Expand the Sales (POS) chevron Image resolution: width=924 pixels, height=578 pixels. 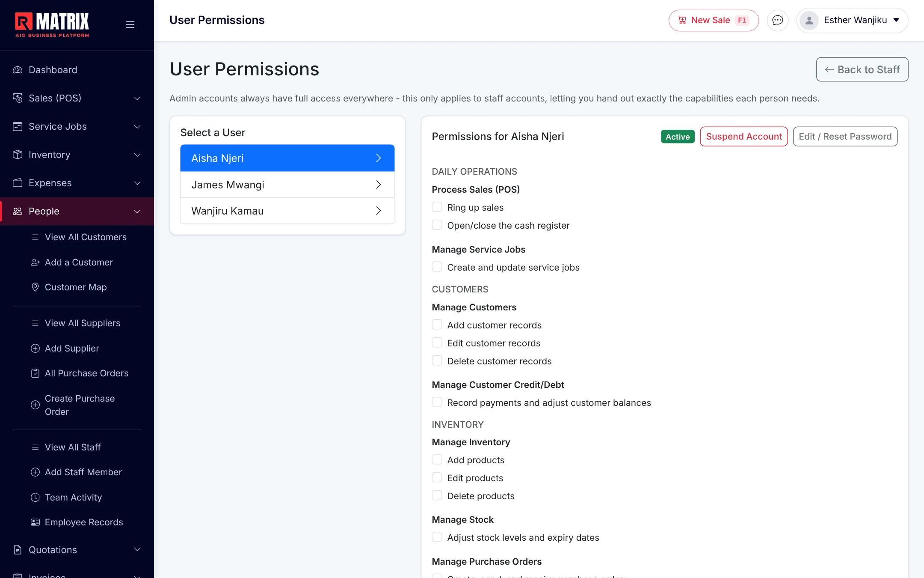(x=137, y=98)
